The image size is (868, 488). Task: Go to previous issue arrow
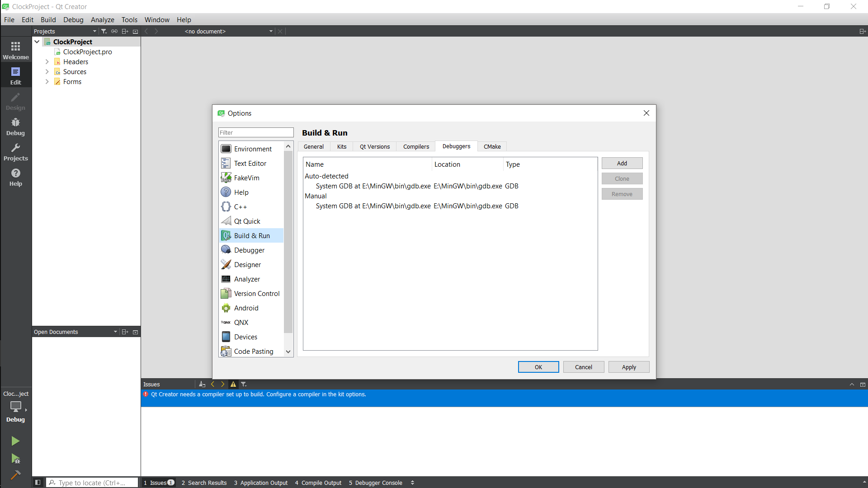click(x=212, y=384)
